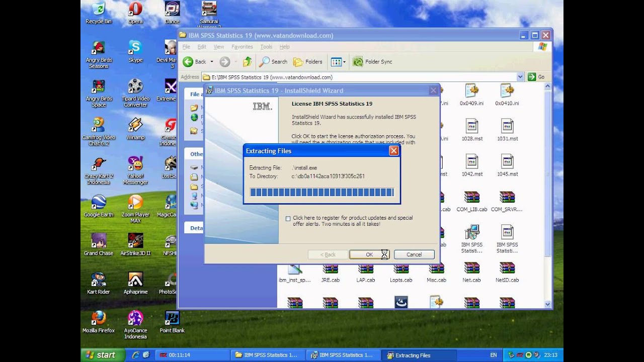This screenshot has width=644, height=362.
Task: Click the Explorer address path field
Action: (x=359, y=77)
